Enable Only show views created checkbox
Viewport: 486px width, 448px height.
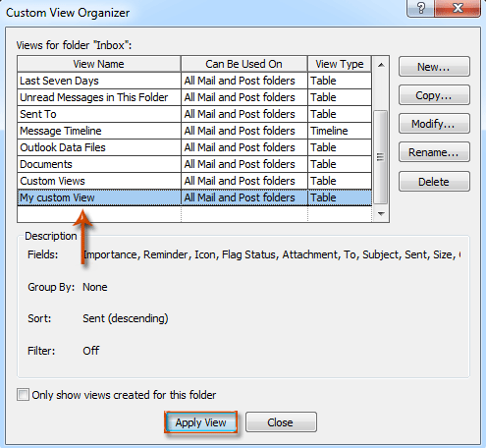(x=23, y=395)
